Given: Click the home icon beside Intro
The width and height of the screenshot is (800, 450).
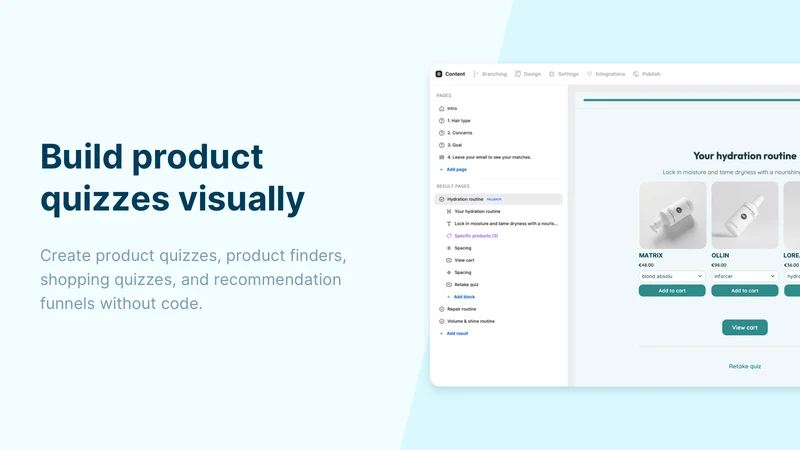Looking at the screenshot, I should (x=442, y=109).
